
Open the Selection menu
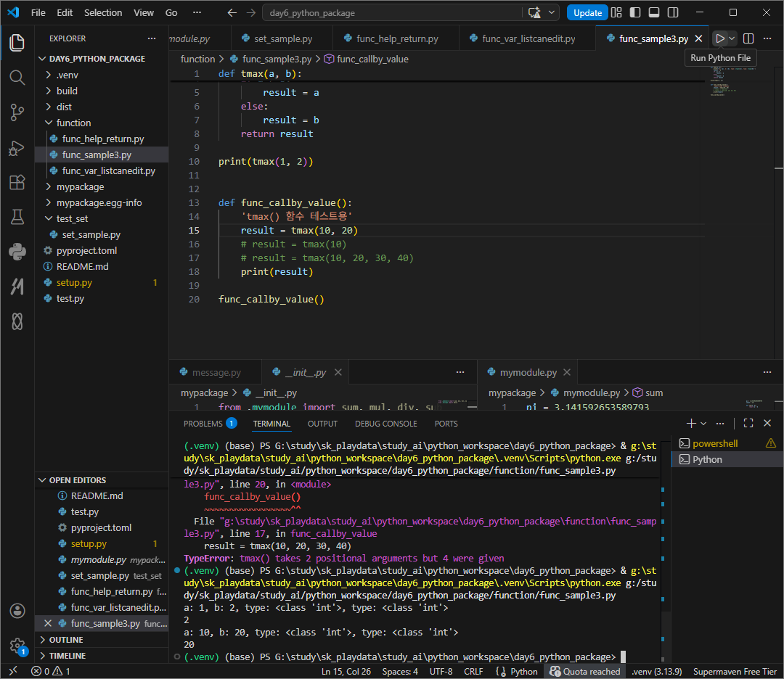coord(103,12)
